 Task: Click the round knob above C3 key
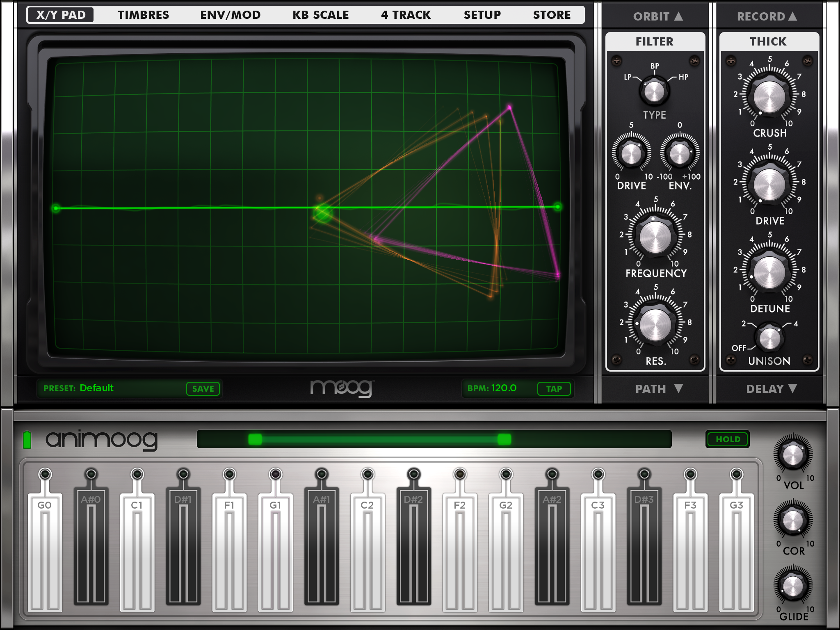coord(598,474)
